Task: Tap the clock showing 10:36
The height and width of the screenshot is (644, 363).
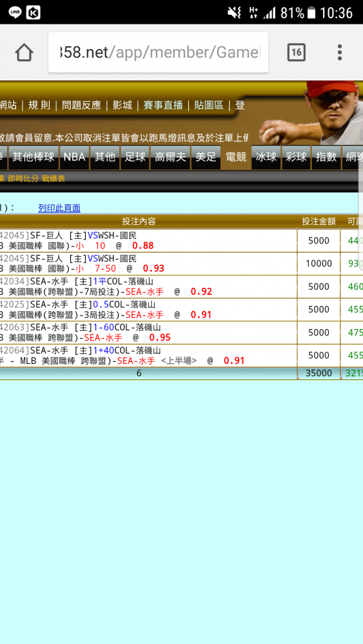Action: coord(337,13)
